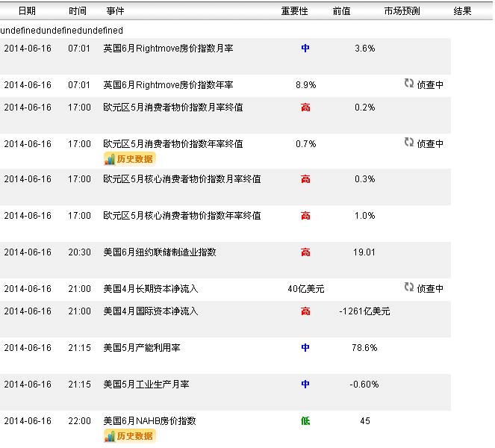Open 美国4月国际资本净流入 event
Image resolution: width=495 pixels, height=448 pixels.
[x=151, y=311]
